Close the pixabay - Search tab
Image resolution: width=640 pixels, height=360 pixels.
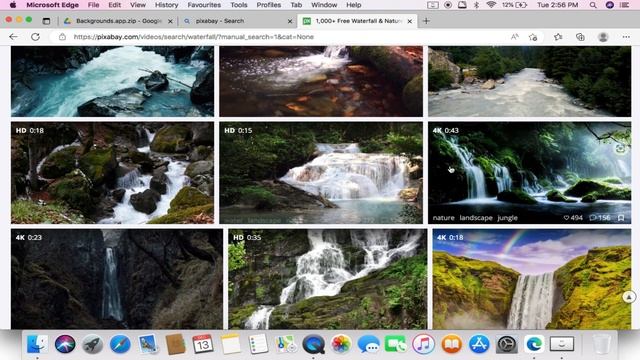290,21
